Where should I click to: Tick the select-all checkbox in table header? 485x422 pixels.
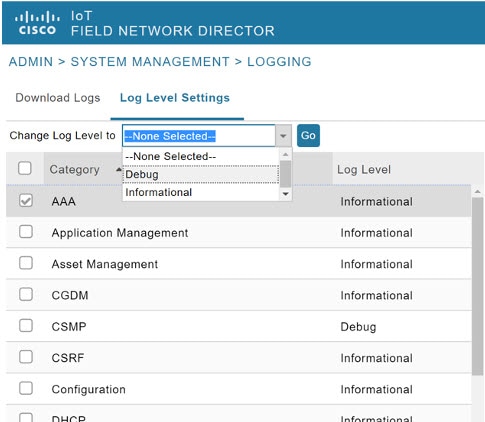(25, 168)
